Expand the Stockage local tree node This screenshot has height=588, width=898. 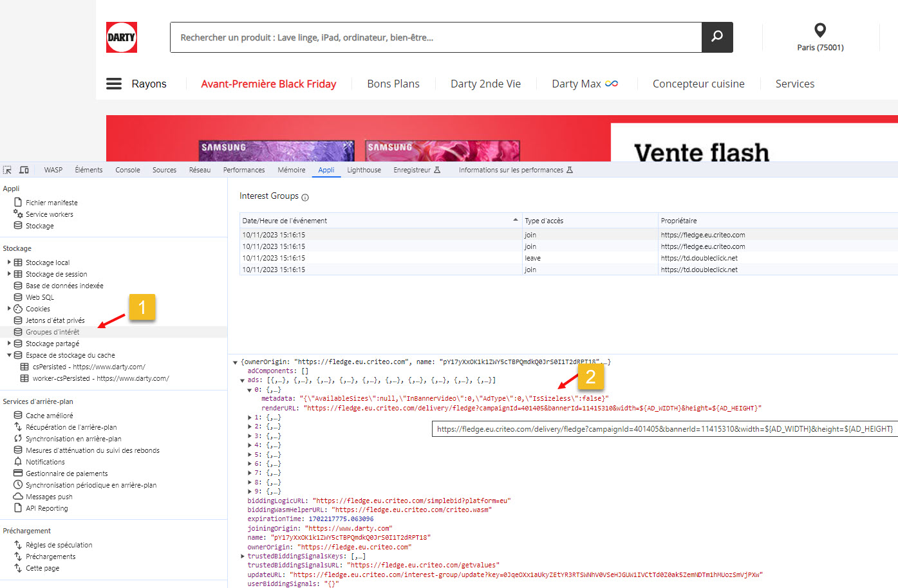pos(9,262)
